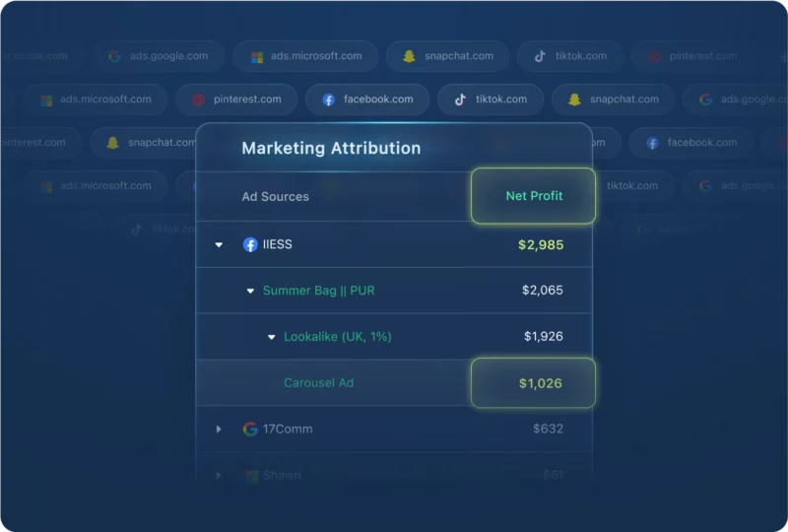Open the Carousel Ad entry

coord(318,382)
